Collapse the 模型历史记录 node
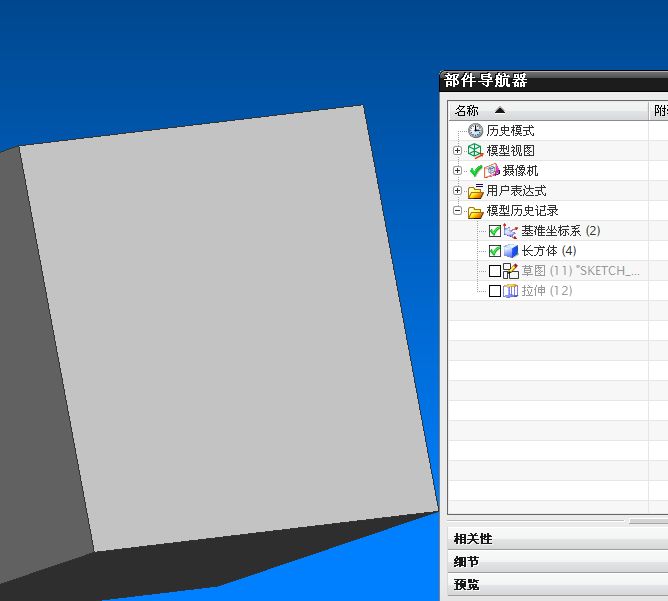This screenshot has width=668, height=601. pyautogui.click(x=458, y=210)
